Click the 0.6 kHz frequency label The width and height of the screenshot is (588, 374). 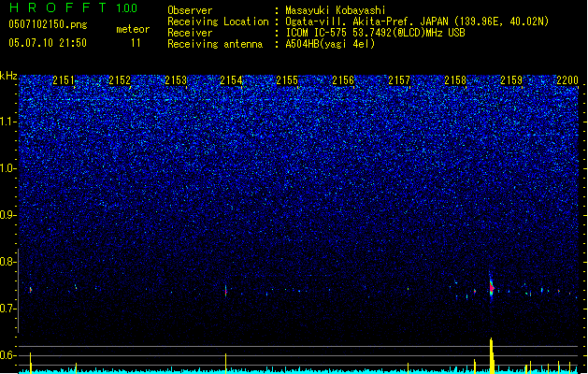[x=7, y=355]
